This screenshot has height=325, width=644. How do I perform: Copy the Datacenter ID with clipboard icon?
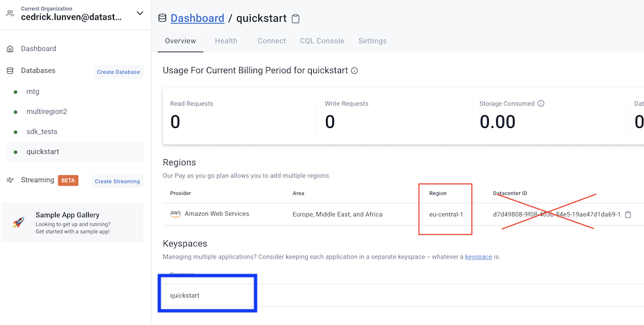tap(628, 215)
